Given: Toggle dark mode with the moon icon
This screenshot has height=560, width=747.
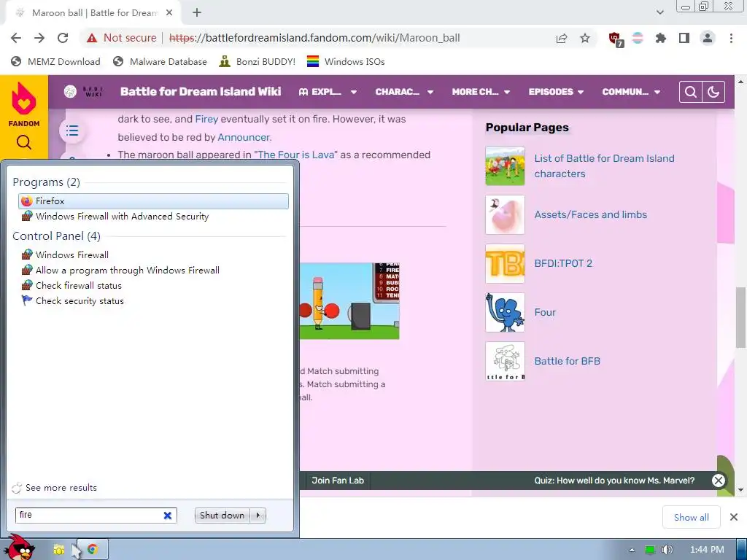Looking at the screenshot, I should click(713, 91).
